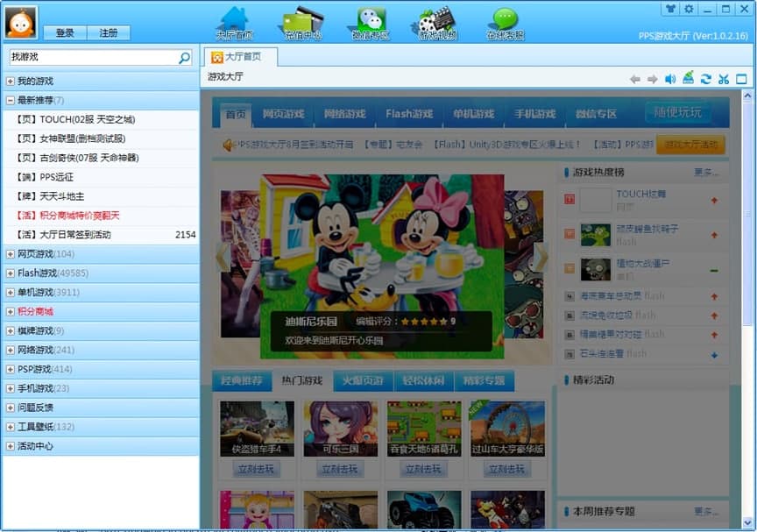Expand the 网页游戏(104) section

pos(11,254)
